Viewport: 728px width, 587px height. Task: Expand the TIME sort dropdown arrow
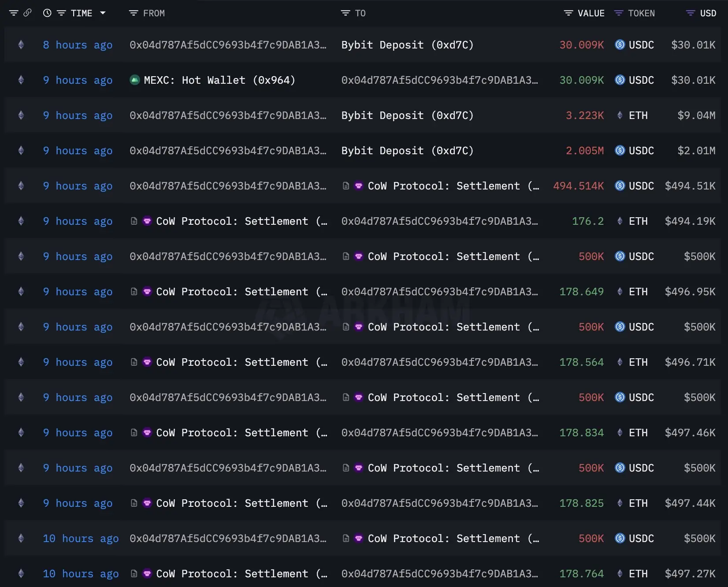tap(103, 13)
